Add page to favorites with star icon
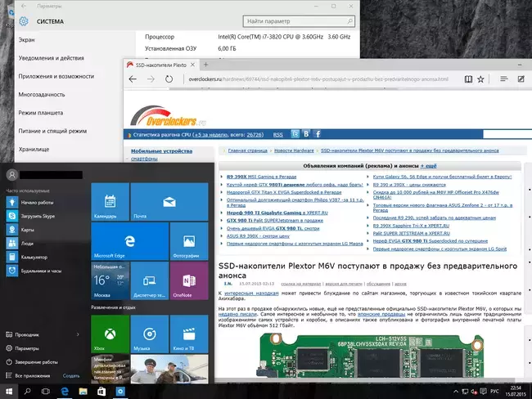The width and height of the screenshot is (532, 399). click(480, 79)
